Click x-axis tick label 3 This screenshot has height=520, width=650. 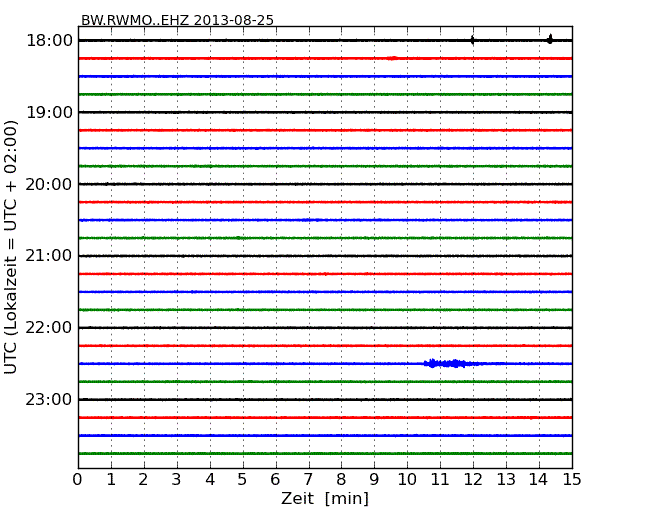pyautogui.click(x=177, y=480)
